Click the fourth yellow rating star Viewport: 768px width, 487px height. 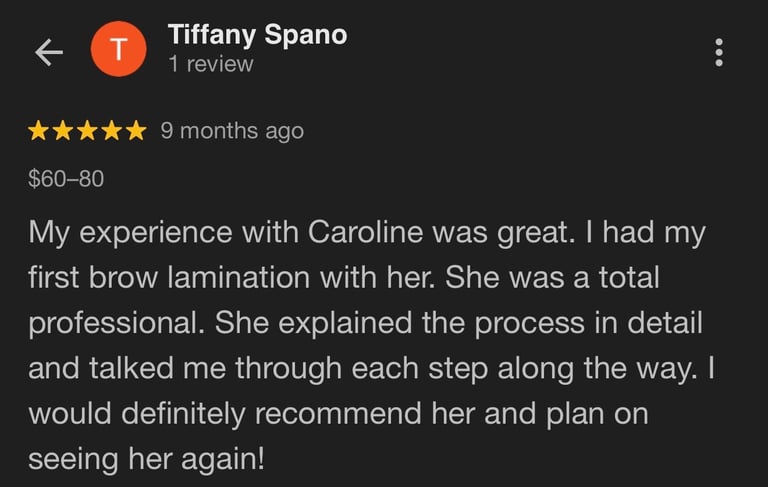tap(112, 131)
